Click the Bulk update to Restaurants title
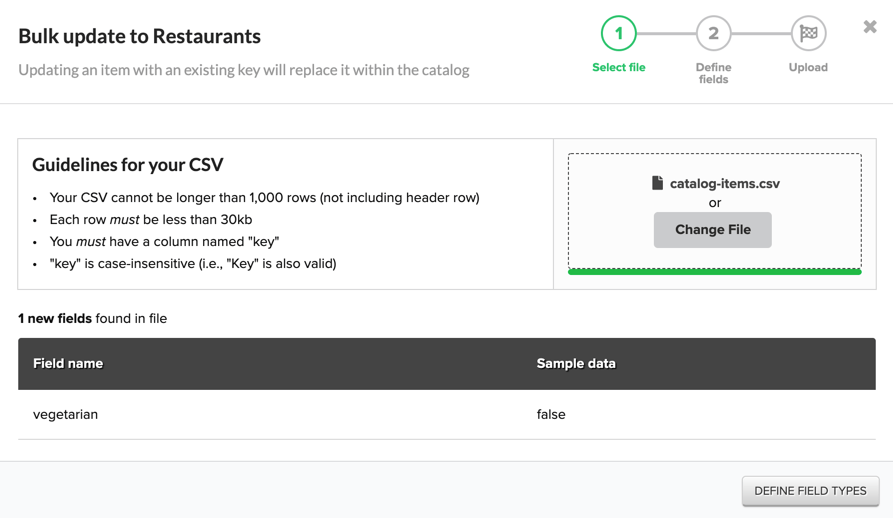This screenshot has height=518, width=893. coord(139,36)
